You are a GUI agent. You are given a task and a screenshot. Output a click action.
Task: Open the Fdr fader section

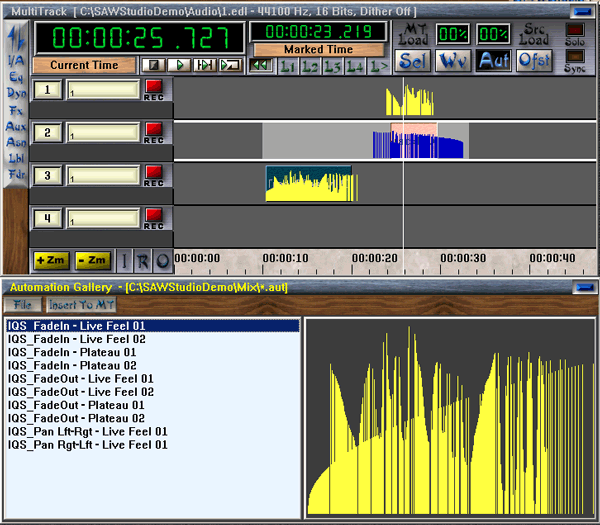click(x=16, y=174)
